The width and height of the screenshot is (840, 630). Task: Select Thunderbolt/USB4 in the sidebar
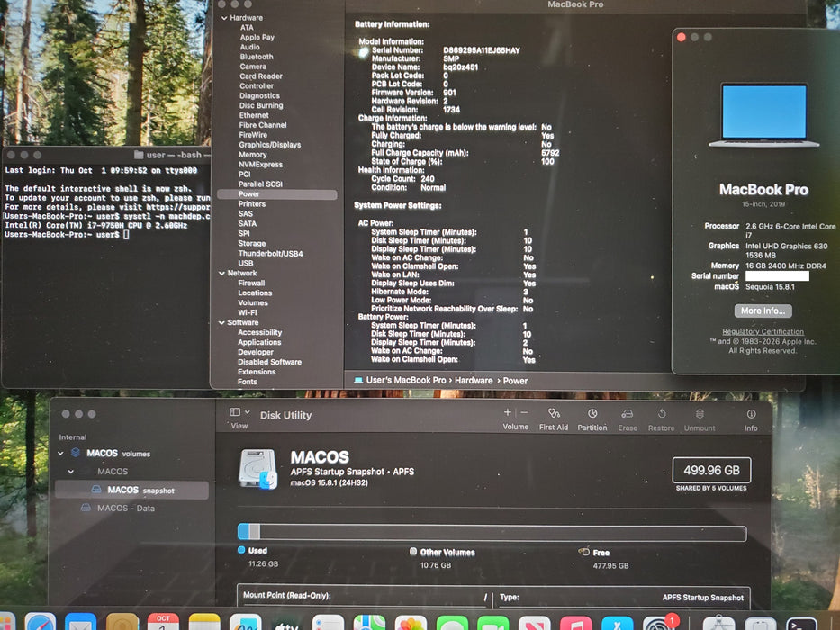270,254
